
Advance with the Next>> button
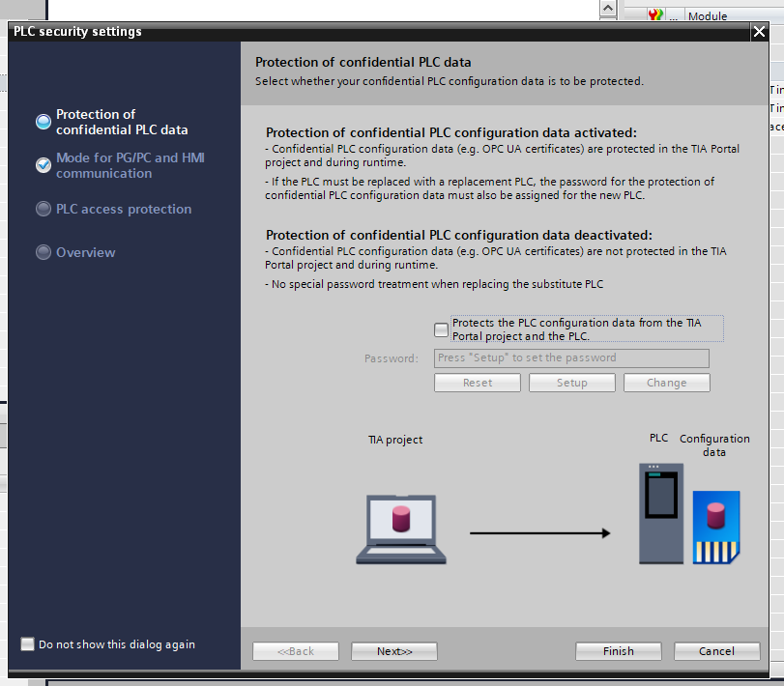[394, 651]
